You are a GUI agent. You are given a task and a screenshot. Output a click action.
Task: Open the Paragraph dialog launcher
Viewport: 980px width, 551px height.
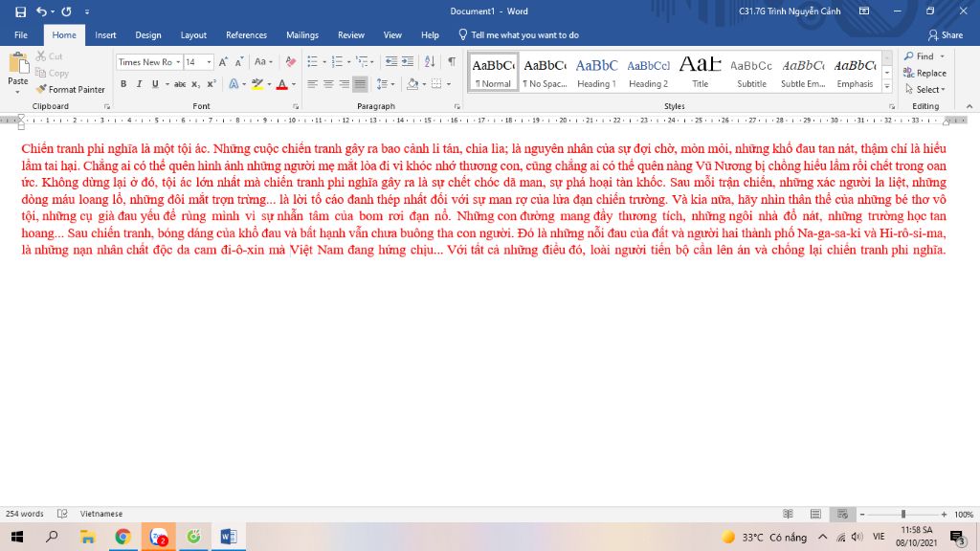457,106
